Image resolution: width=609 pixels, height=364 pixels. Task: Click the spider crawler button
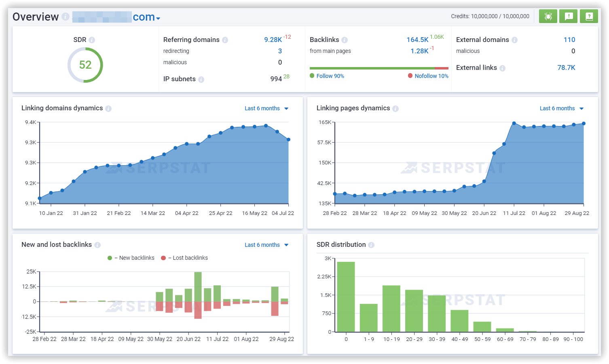tap(548, 16)
